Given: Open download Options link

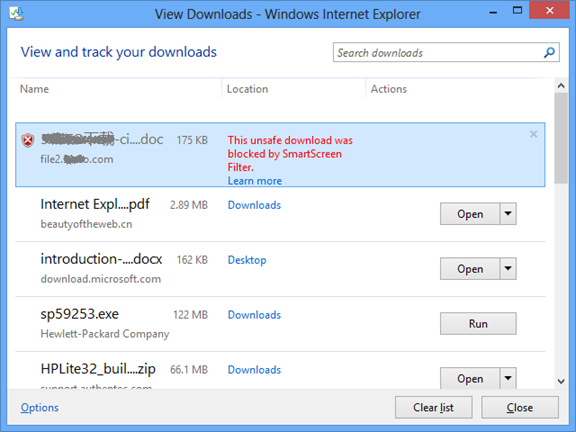Looking at the screenshot, I should (40, 407).
